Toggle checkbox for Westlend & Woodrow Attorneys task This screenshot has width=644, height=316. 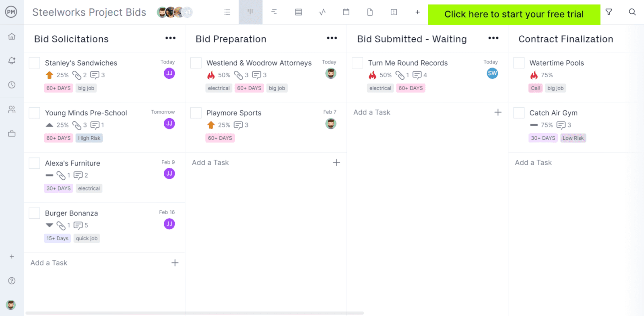click(x=196, y=62)
